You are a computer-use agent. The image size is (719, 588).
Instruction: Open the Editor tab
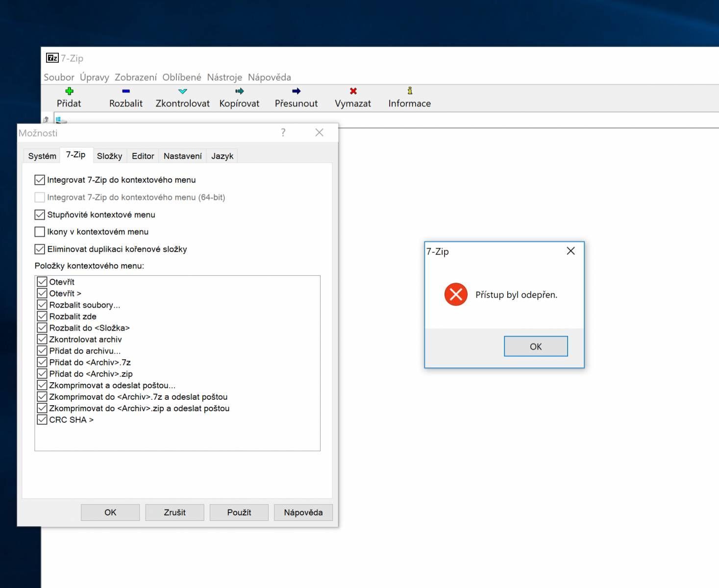pos(143,156)
